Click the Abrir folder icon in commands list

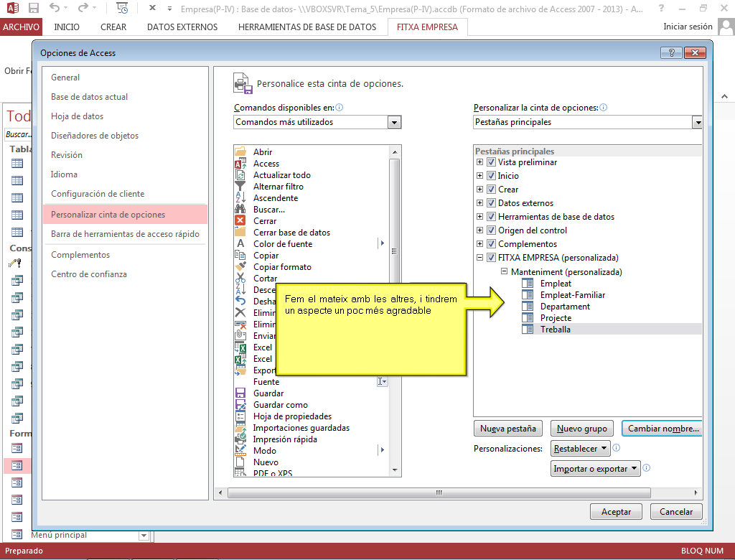pyautogui.click(x=240, y=151)
